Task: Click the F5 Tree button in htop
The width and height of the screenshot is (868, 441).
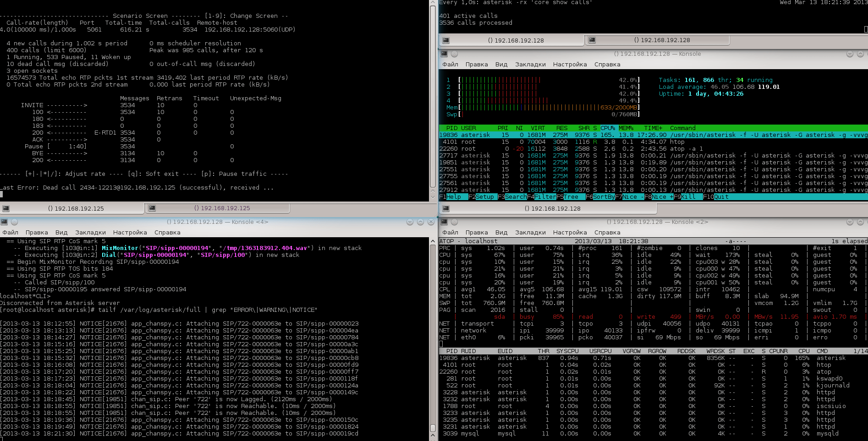Action: pyautogui.click(x=571, y=197)
